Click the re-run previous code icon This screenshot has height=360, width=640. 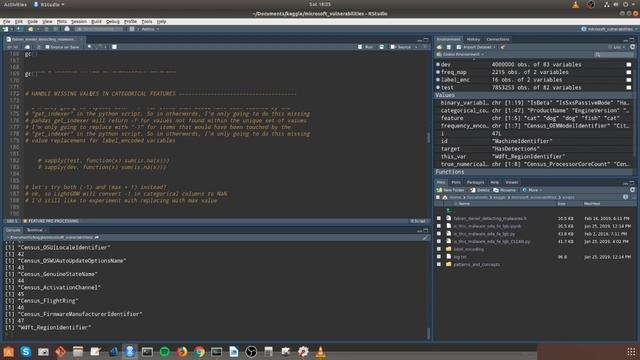pyautogui.click(x=382, y=47)
